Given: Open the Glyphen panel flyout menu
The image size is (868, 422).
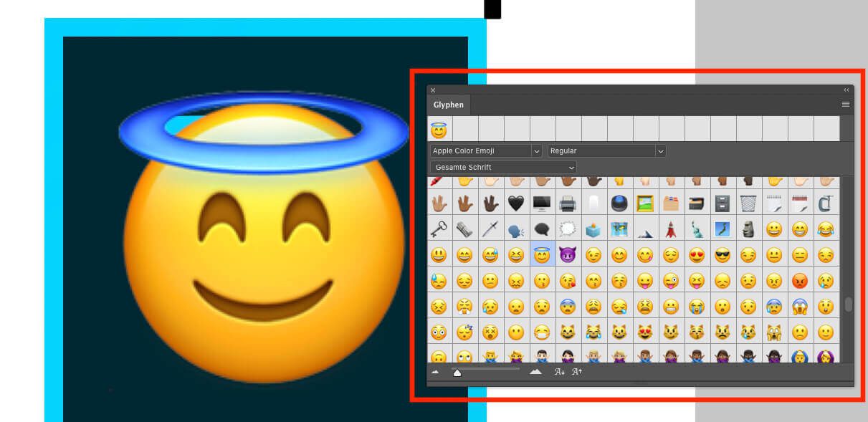Looking at the screenshot, I should 846,105.
